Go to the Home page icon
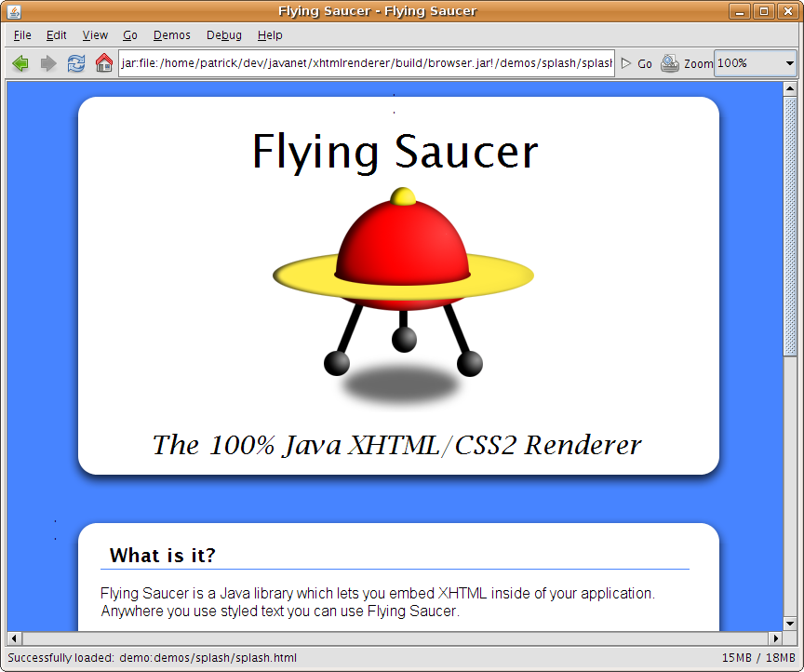 pos(104,63)
